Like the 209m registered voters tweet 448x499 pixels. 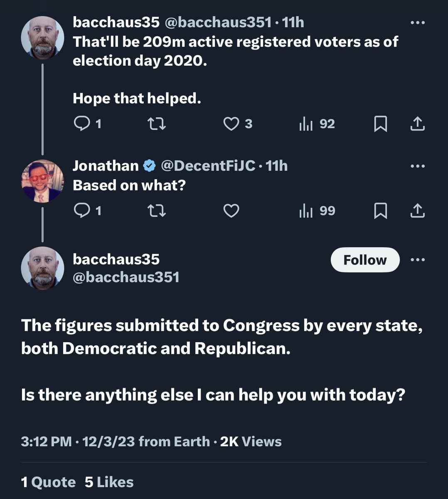pos(231,124)
